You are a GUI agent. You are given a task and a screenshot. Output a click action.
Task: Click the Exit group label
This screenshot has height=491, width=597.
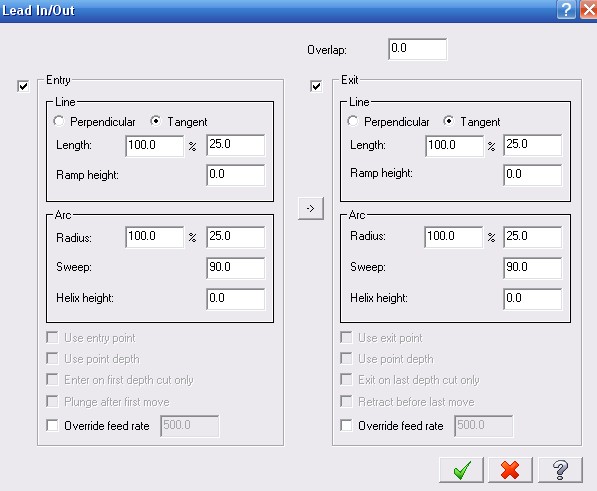[x=350, y=80]
